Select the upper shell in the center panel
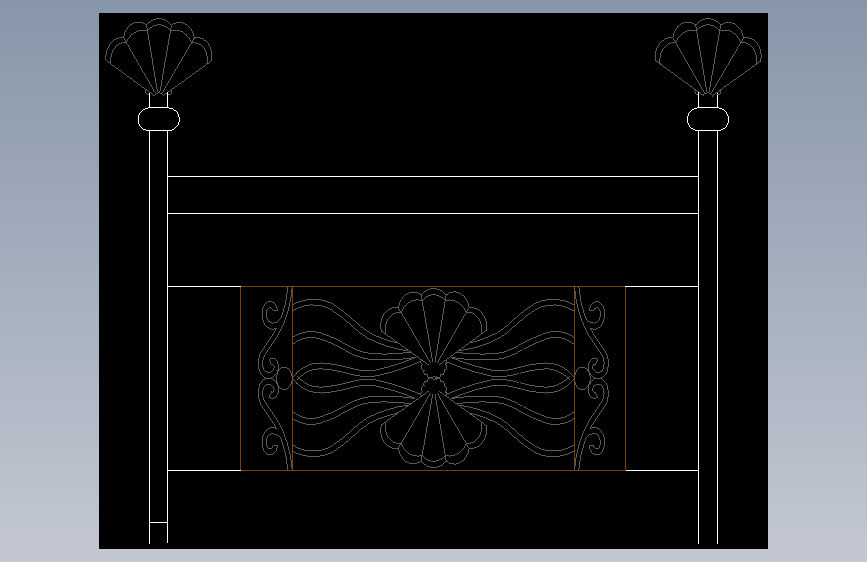The width and height of the screenshot is (867, 562). tap(434, 332)
